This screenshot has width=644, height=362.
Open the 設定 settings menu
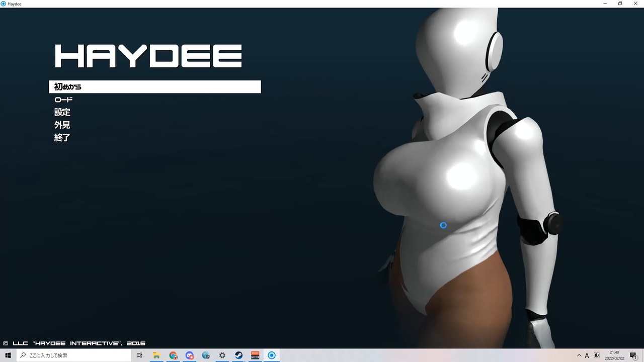tap(62, 112)
